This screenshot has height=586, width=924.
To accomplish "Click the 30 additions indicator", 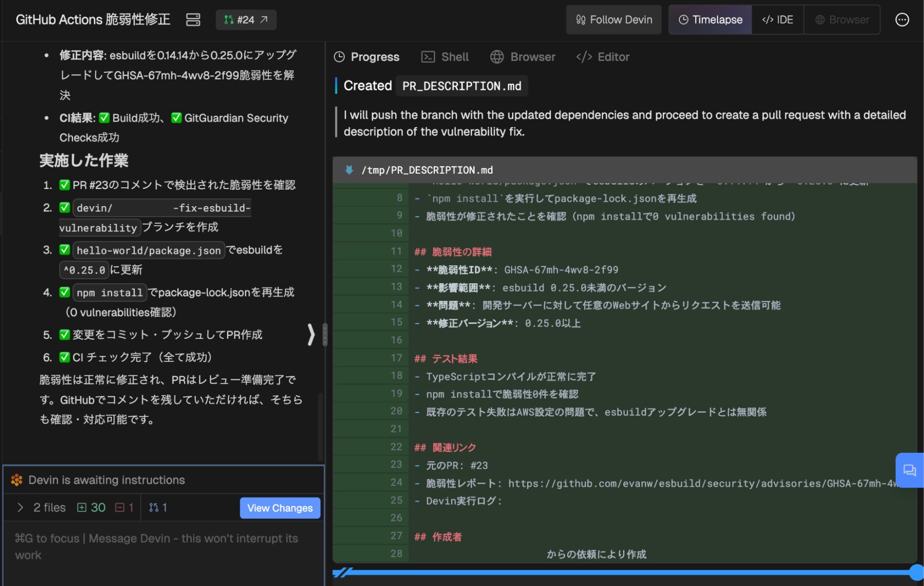I will 92,507.
